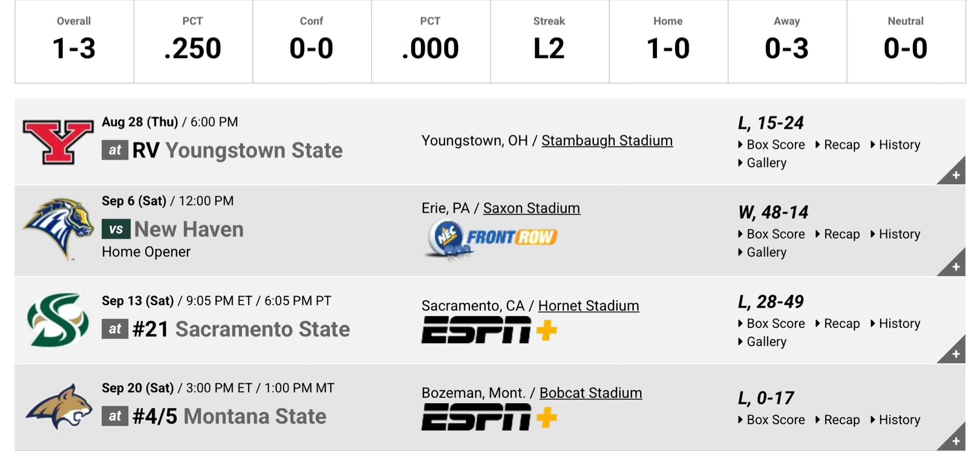This screenshot has width=980, height=451.
Task: Open Box Score for Youngstown State game
Action: point(775,145)
